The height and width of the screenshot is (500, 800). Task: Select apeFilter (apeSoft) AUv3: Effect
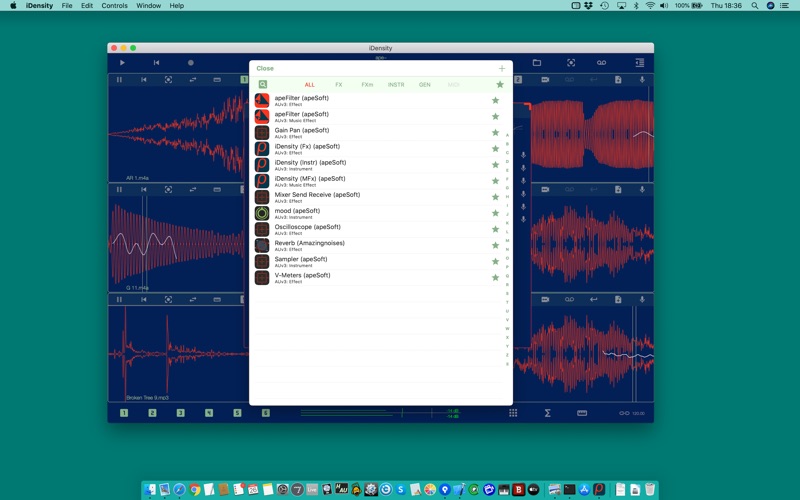point(378,101)
